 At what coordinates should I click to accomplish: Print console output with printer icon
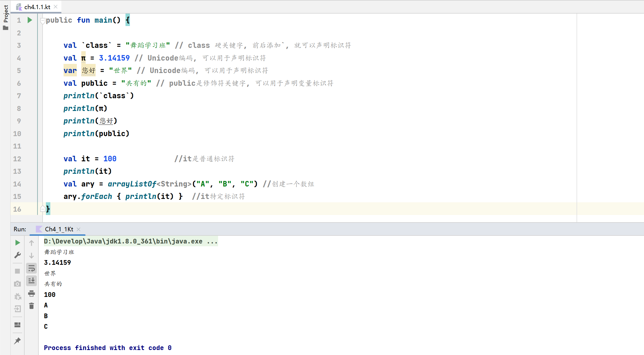(x=32, y=293)
